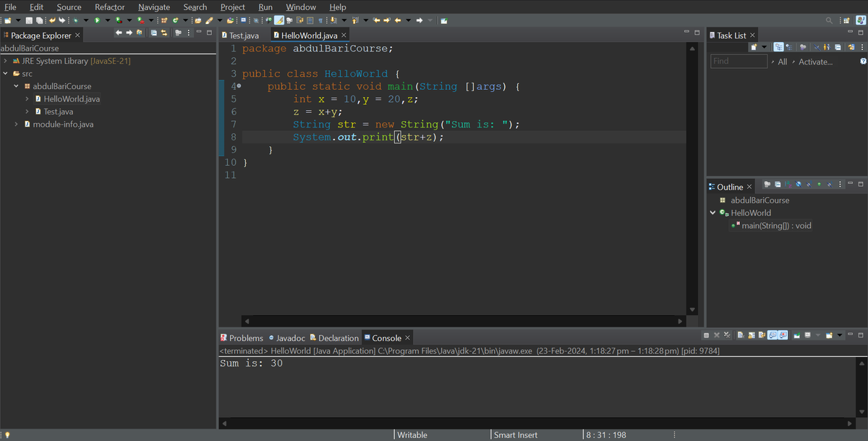Open the Task List help icon
The height and width of the screenshot is (441, 868).
[863, 62]
